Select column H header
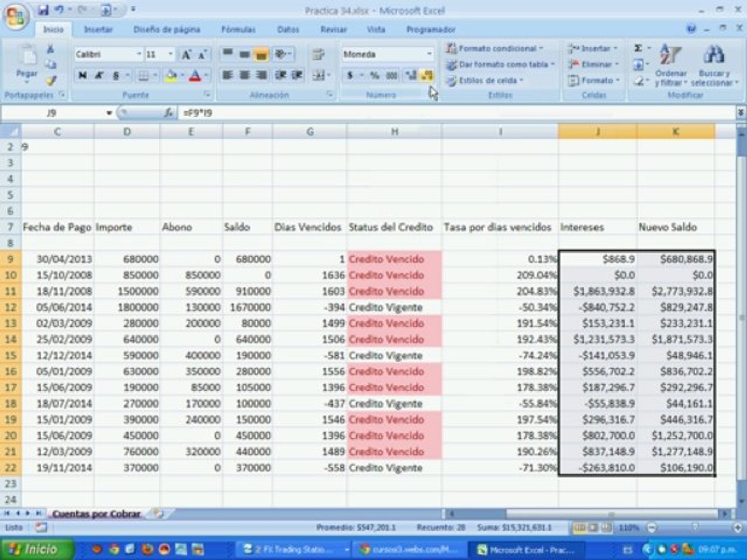Image resolution: width=747 pixels, height=560 pixels. pos(394,132)
